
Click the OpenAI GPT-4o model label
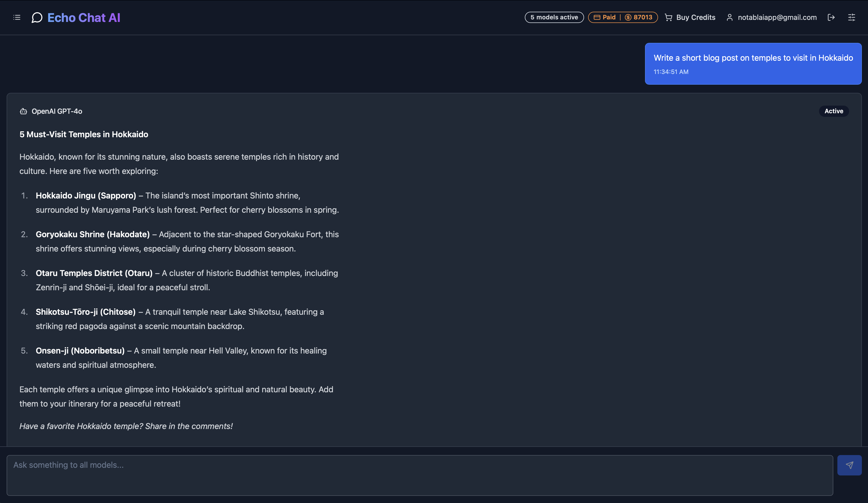point(57,111)
